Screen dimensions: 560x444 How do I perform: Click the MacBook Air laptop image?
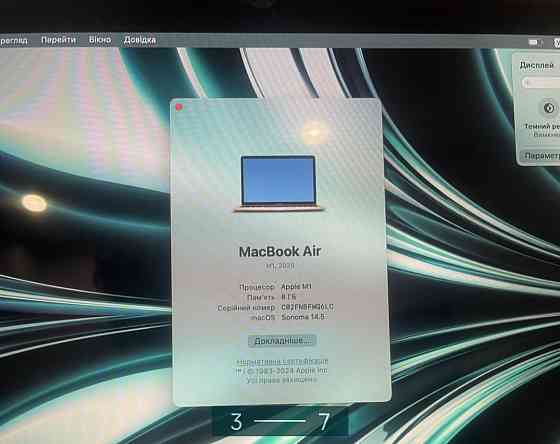(x=279, y=184)
